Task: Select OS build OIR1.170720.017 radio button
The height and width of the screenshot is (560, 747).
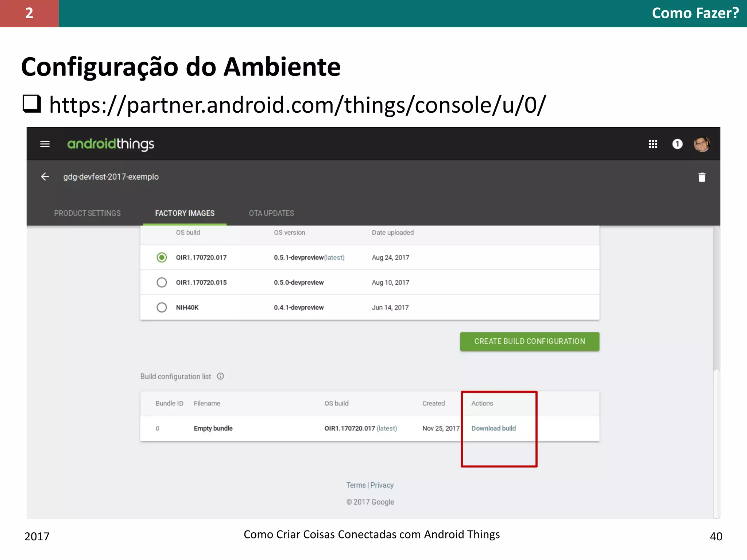Action: 162,257
